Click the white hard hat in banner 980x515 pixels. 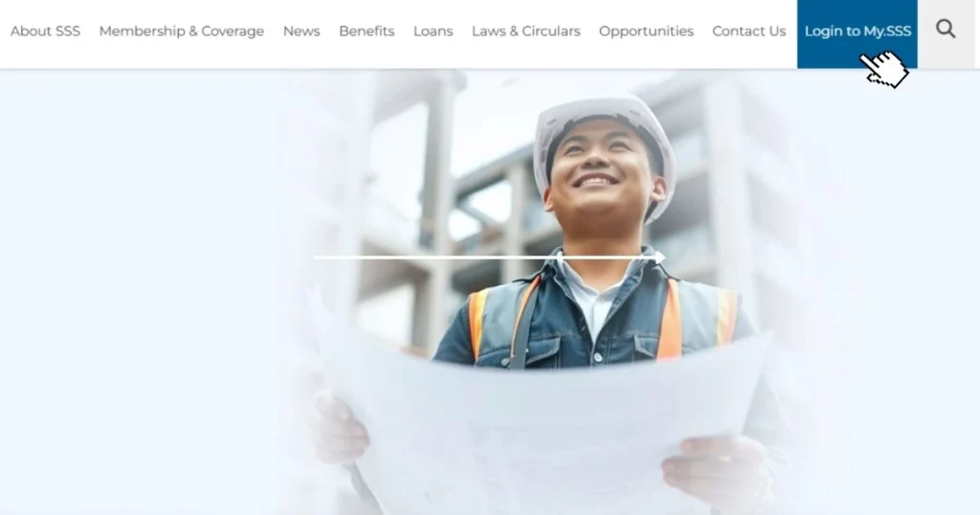click(x=605, y=138)
